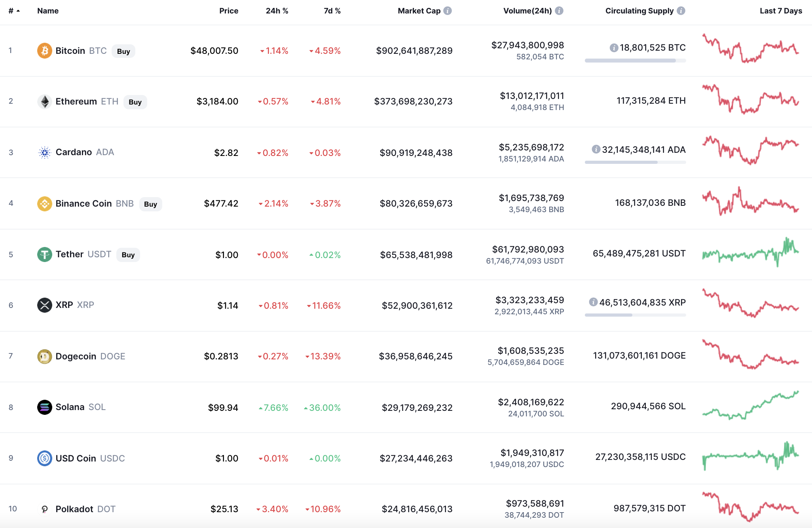
Task: Click XRP 7d change 11.66%
Action: [324, 306]
